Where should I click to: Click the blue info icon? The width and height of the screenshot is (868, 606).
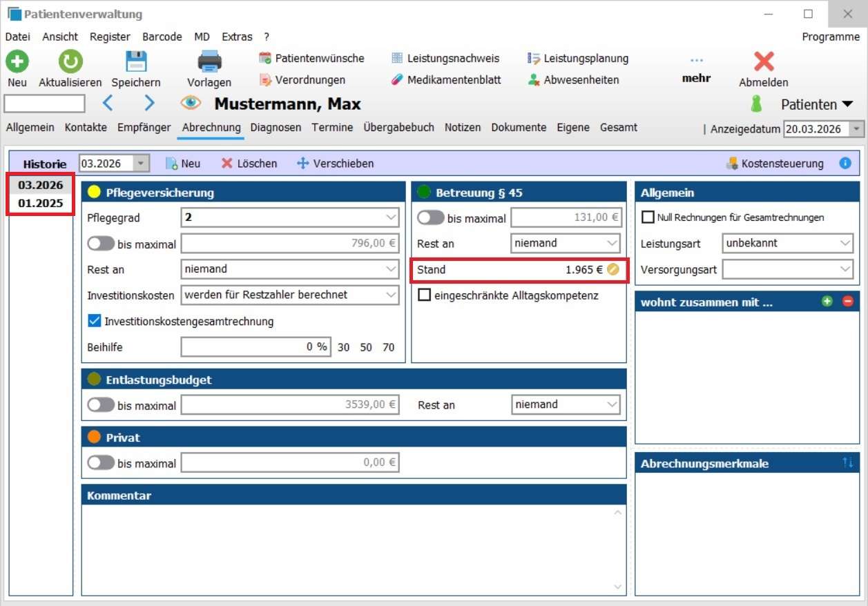point(845,164)
